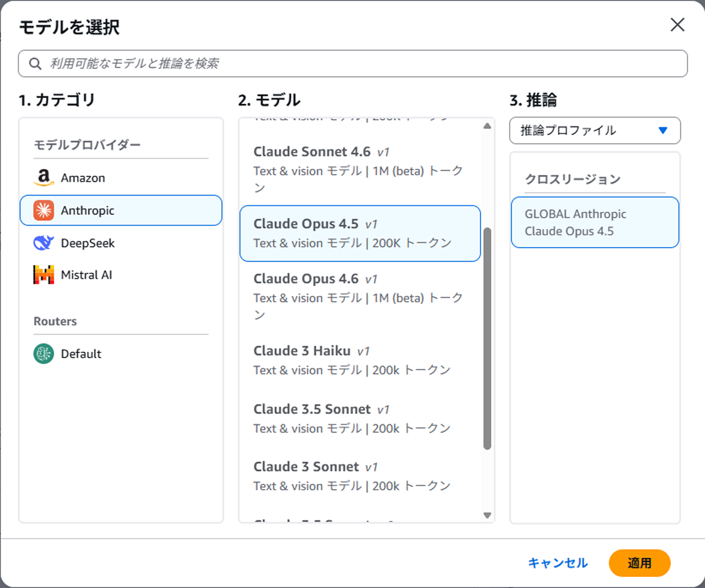Click the model list scrollbar thumb
Image resolution: width=705 pixels, height=588 pixels.
click(x=487, y=338)
